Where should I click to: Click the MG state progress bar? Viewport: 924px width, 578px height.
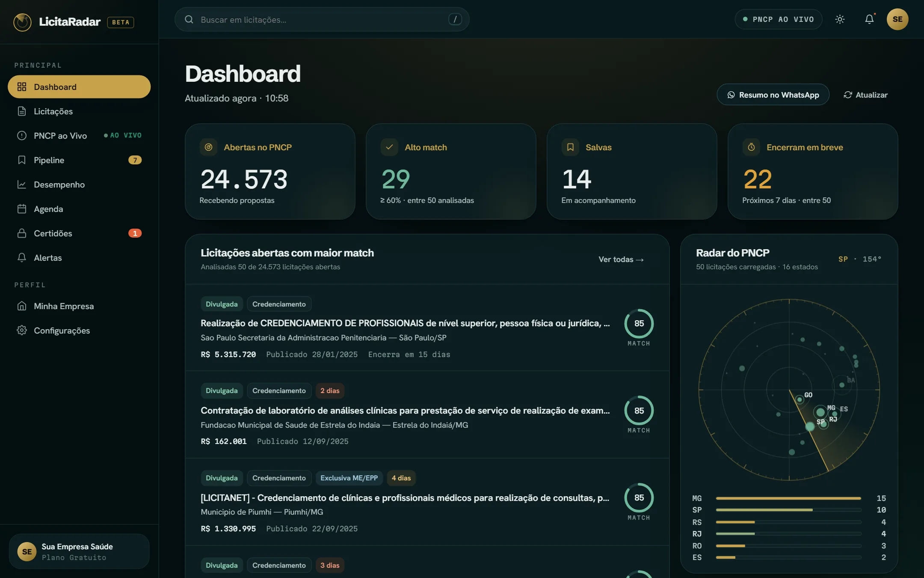788,498
